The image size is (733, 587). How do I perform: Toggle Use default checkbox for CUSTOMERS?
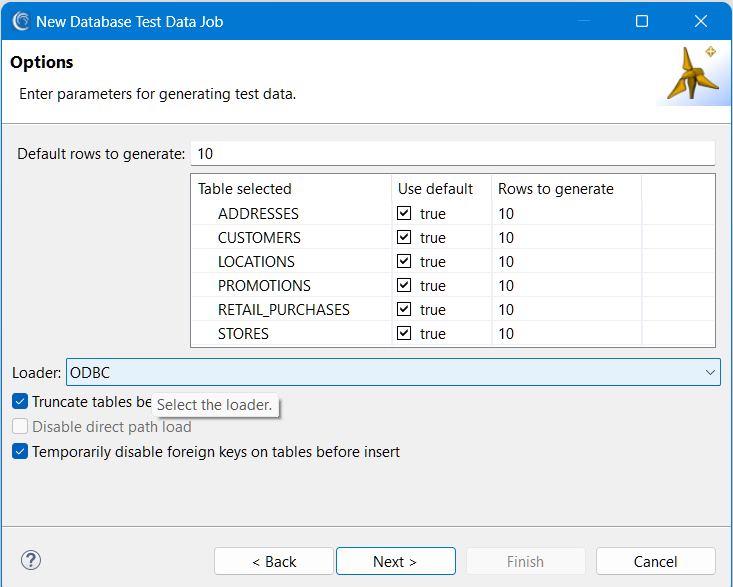404,237
